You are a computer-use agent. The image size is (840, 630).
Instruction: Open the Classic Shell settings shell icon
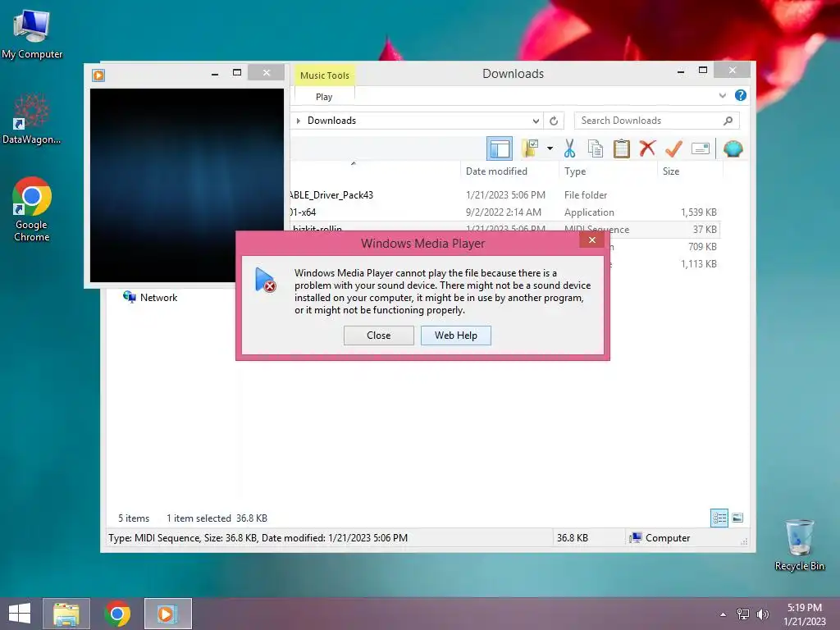click(733, 148)
